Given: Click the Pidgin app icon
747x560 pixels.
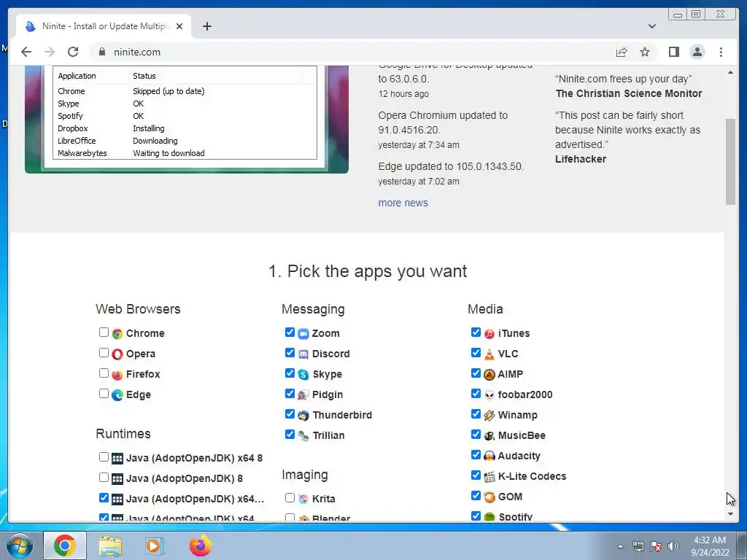Looking at the screenshot, I should pos(303,394).
